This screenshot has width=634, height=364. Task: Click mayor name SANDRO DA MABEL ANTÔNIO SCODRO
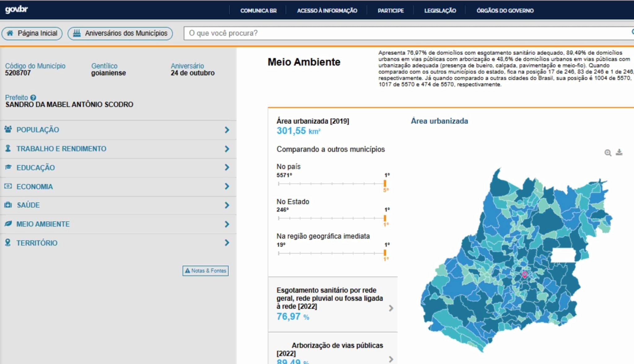[x=69, y=105]
